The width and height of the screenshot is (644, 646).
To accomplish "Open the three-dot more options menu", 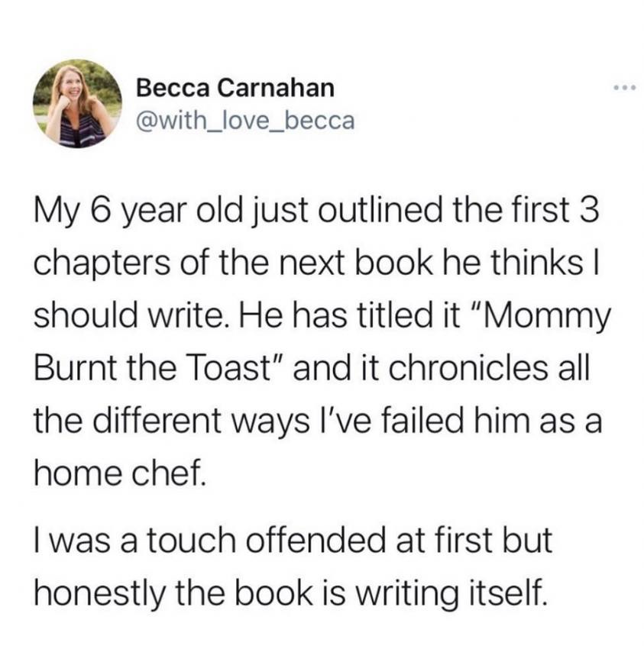I will [x=624, y=87].
